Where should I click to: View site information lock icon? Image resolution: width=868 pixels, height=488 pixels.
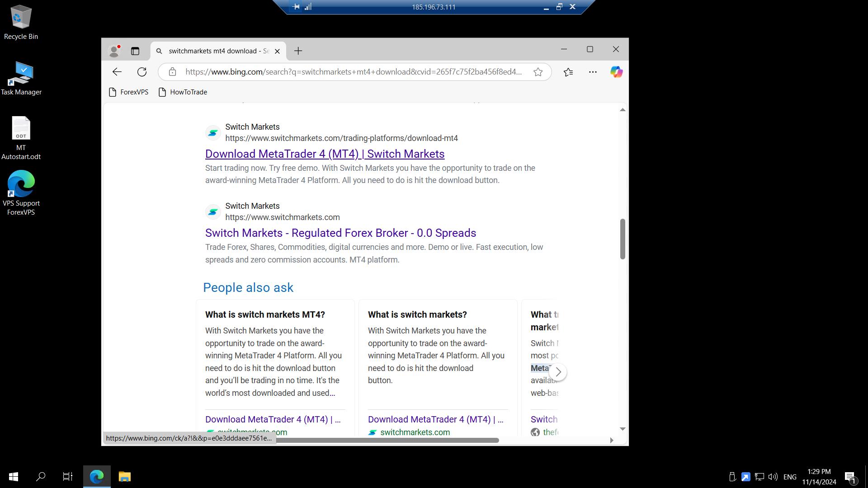[172, 72]
